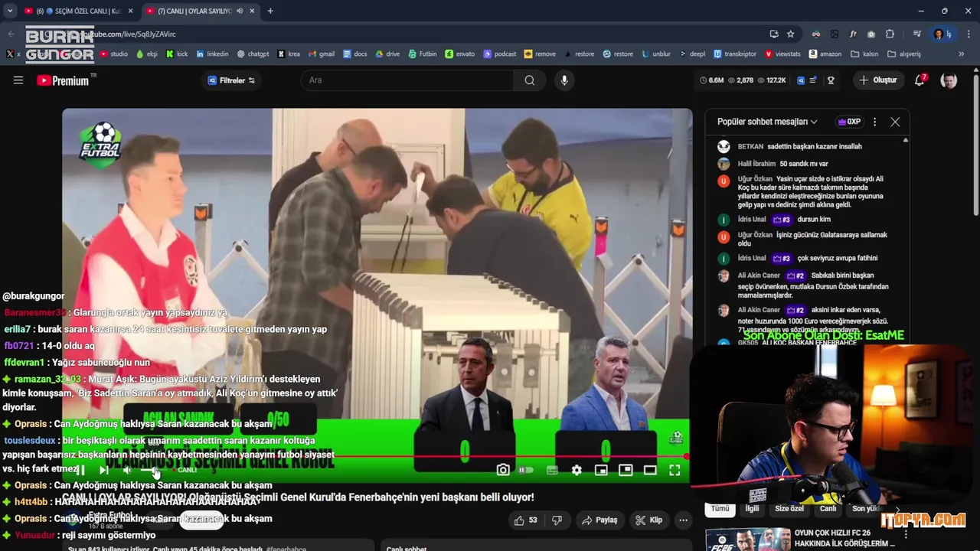Screen dimensions: 980x551
Task: Open the viewstats bookmark
Action: tap(781, 54)
